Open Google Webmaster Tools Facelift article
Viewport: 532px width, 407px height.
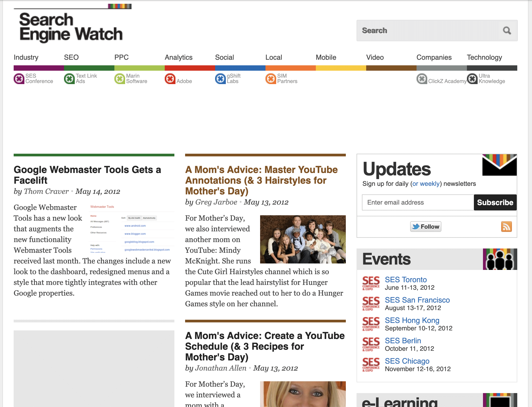(87, 175)
